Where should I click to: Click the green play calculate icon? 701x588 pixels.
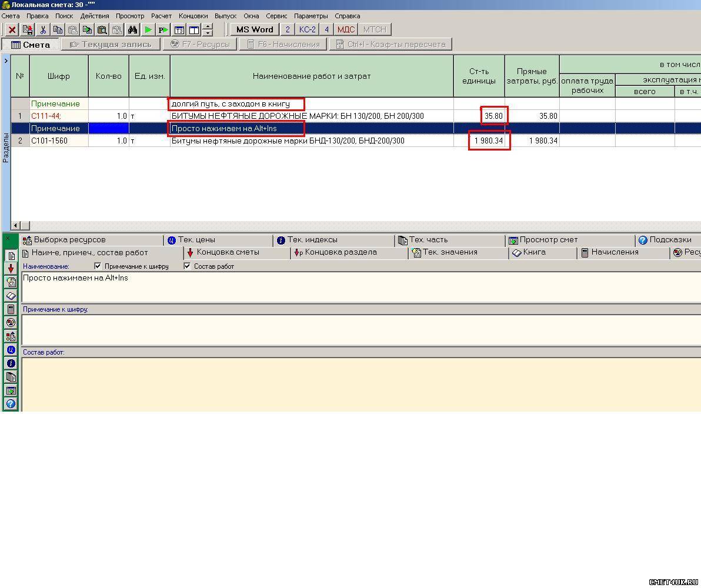point(148,30)
